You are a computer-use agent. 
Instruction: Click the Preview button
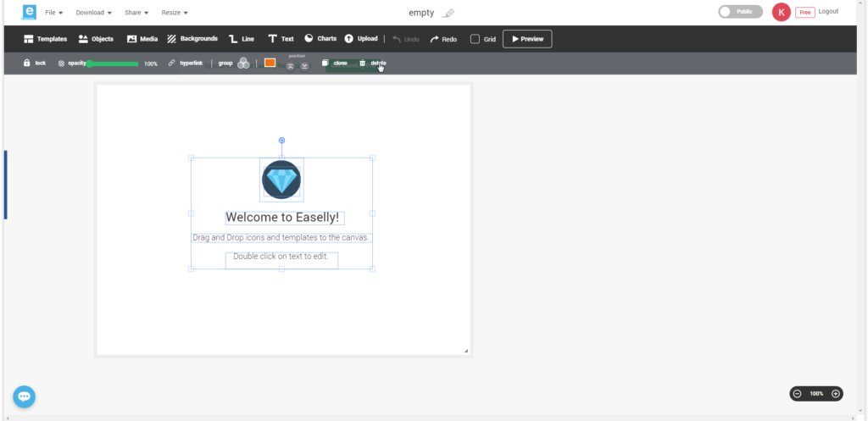pos(527,39)
